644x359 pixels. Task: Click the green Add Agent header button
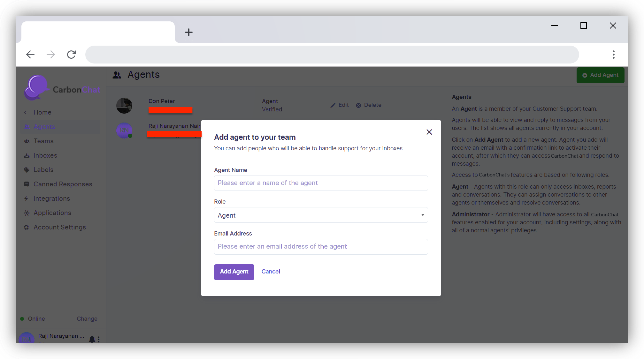pos(600,75)
